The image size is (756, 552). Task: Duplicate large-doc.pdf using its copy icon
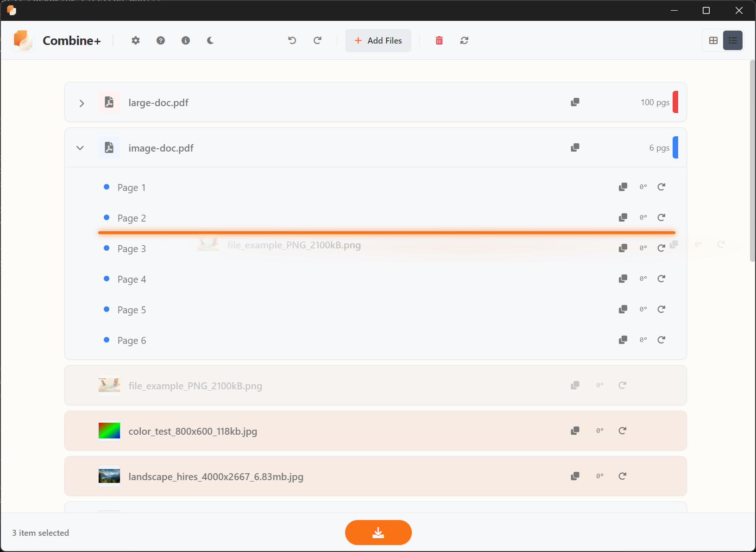click(575, 102)
